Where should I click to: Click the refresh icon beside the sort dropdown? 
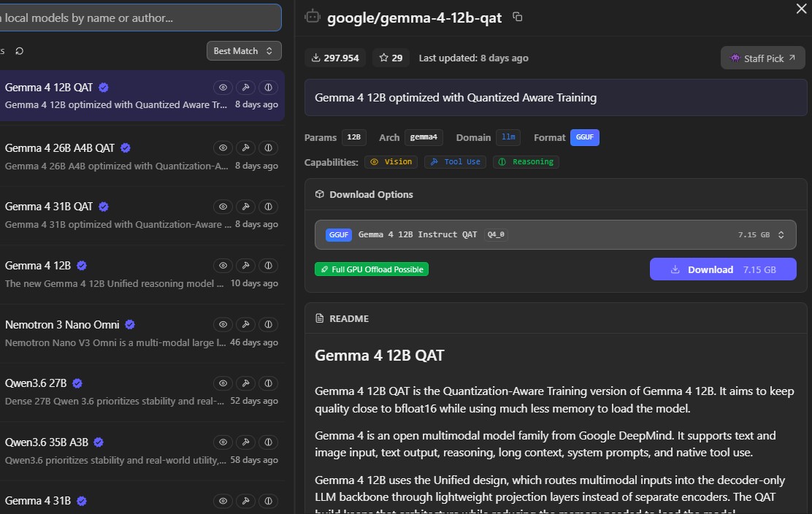20,50
